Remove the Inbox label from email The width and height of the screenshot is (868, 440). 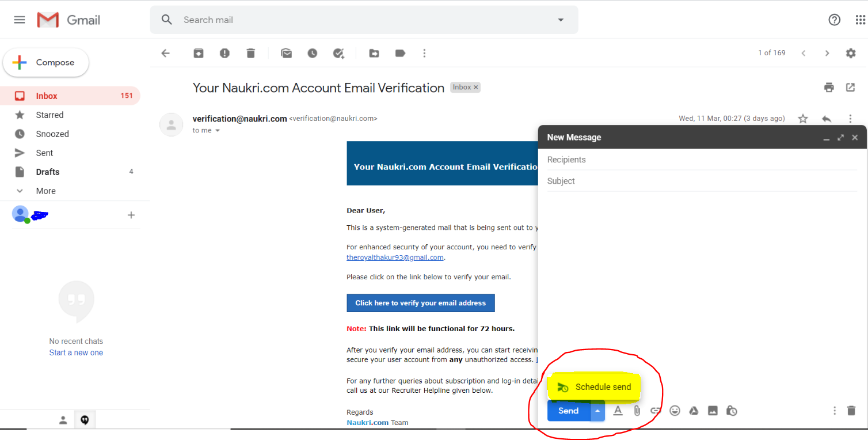(476, 88)
